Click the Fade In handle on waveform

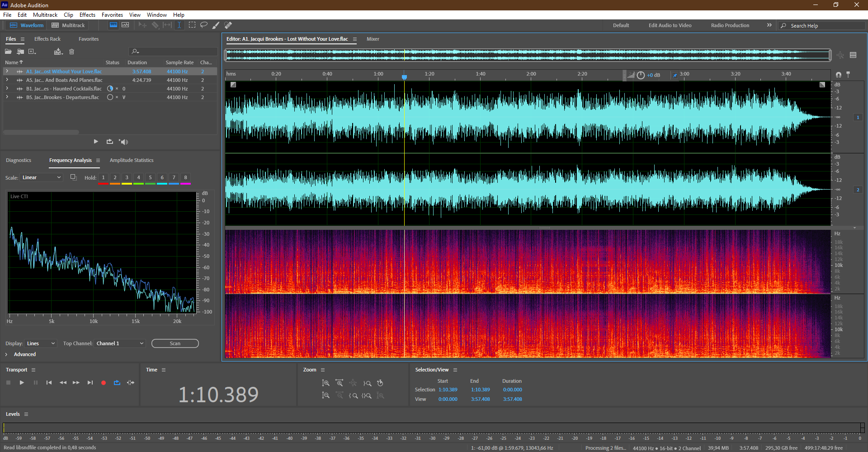coord(233,85)
